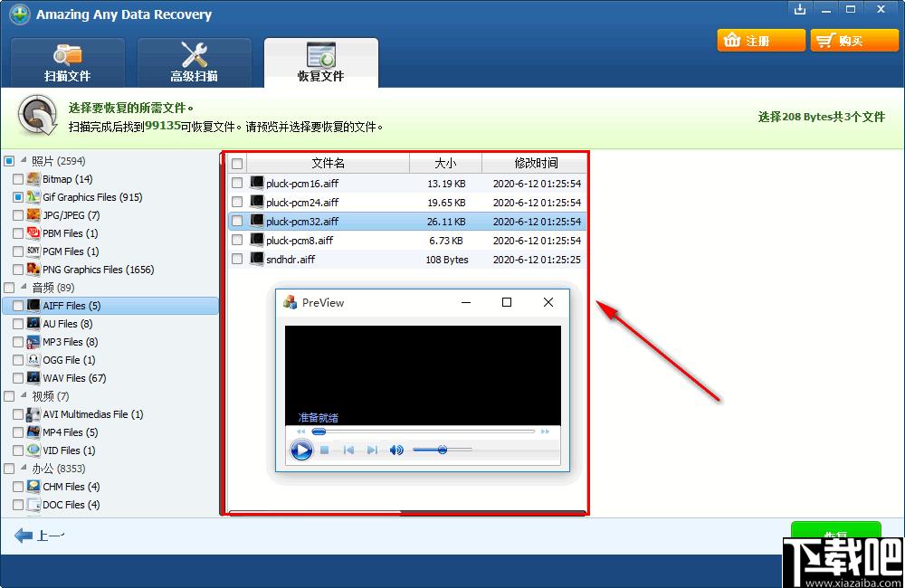Screen dimensions: 905x588
Task: Collapse the 视频 category tree node
Action: (24, 394)
